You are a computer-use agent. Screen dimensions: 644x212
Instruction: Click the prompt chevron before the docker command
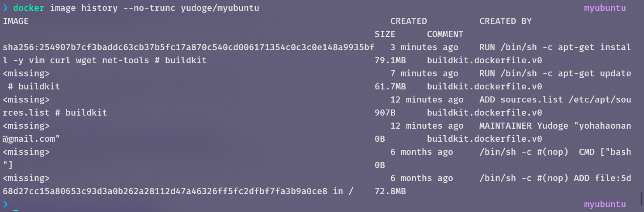pyautogui.click(x=5, y=8)
